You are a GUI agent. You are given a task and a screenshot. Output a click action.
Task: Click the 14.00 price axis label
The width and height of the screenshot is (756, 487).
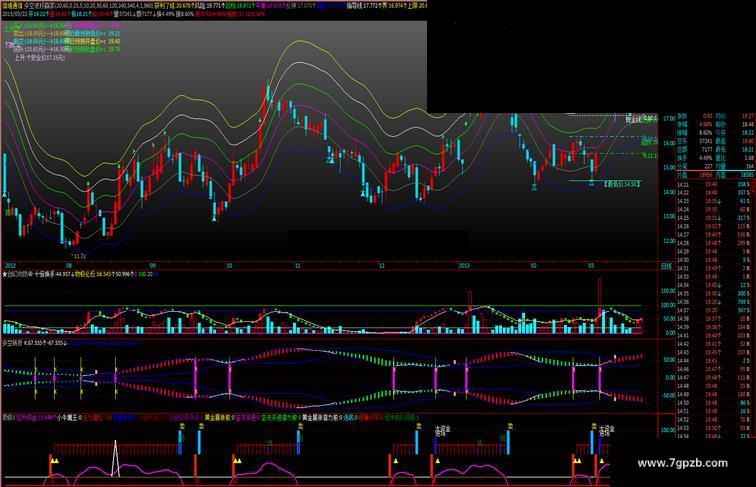[x=669, y=192]
